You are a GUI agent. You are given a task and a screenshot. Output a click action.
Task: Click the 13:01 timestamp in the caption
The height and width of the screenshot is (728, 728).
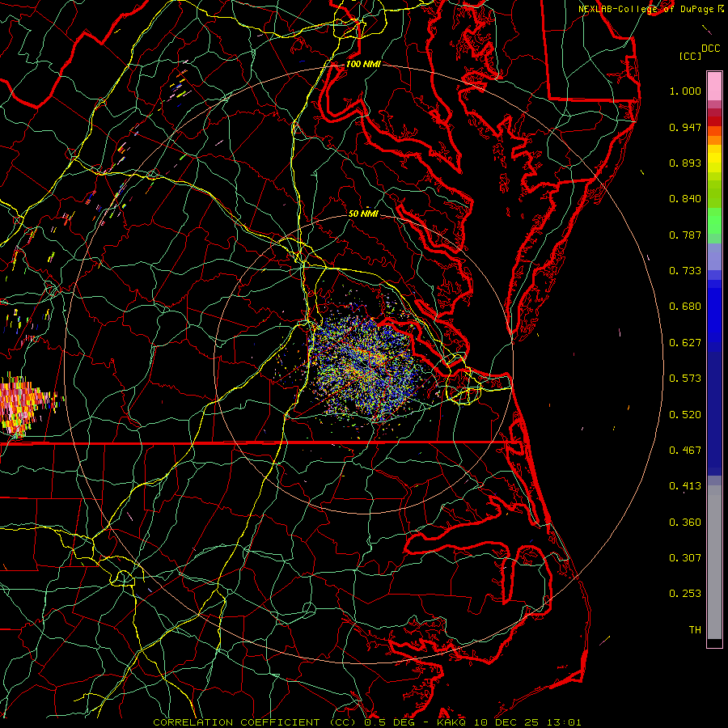[x=564, y=722]
